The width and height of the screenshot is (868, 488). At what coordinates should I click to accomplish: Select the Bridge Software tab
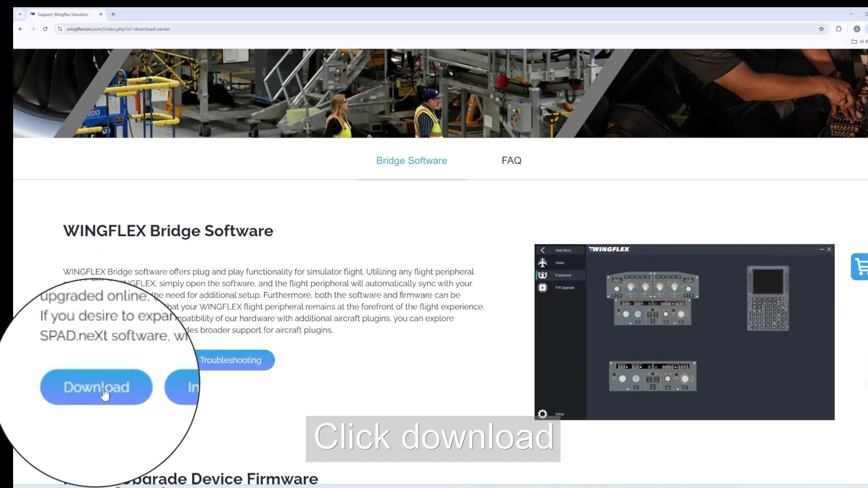pos(411,160)
